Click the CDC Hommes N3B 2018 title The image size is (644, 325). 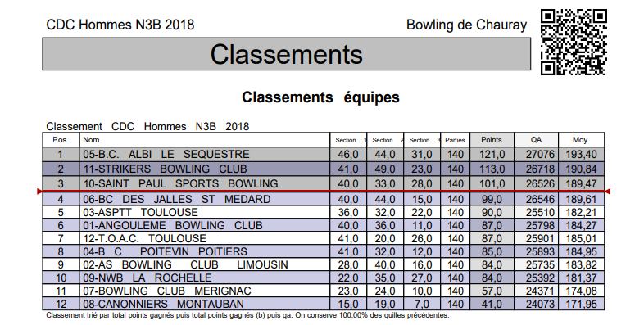coord(120,25)
